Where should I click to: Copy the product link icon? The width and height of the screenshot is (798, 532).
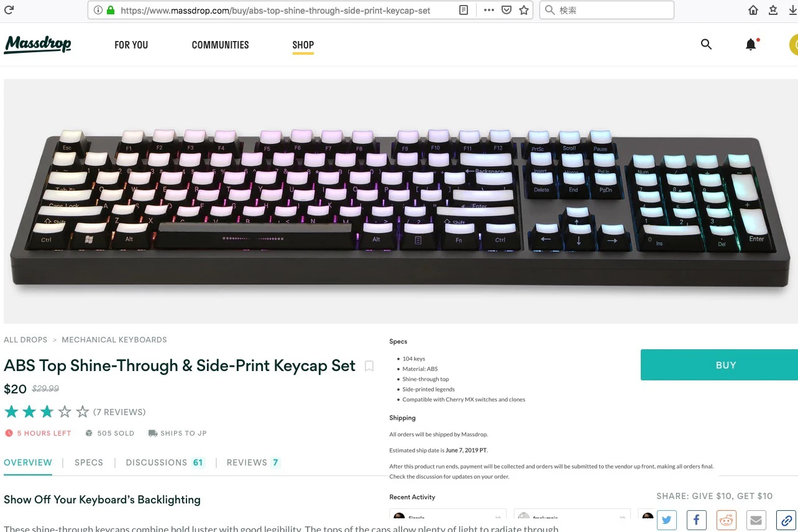click(786, 520)
